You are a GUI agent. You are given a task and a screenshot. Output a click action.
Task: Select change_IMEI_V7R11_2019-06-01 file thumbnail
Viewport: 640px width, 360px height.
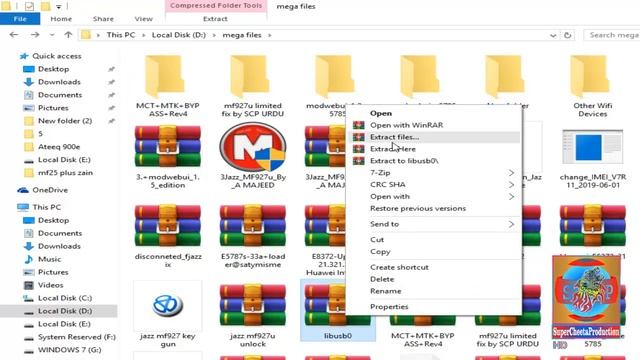point(593,147)
